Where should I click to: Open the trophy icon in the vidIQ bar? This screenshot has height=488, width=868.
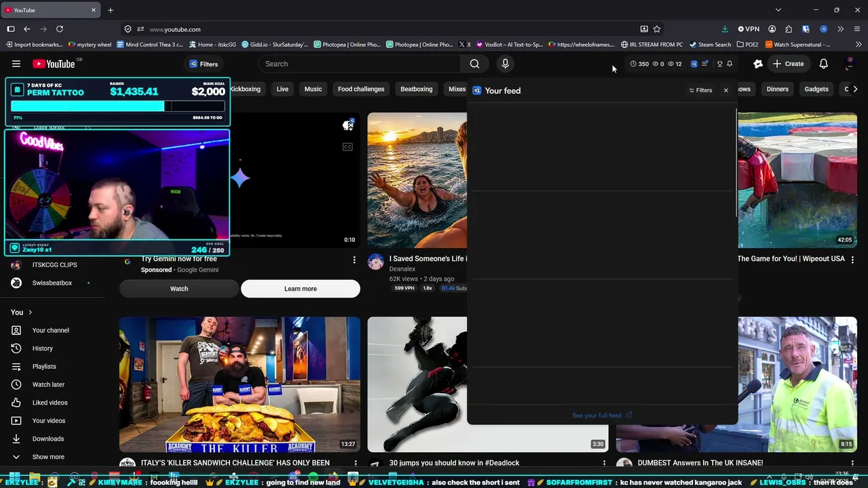tap(719, 64)
